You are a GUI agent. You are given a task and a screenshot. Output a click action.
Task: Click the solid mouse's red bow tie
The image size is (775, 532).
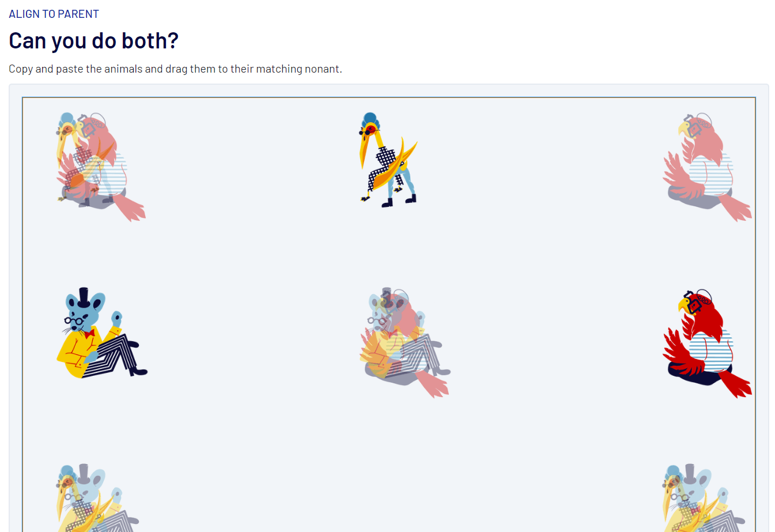click(89, 333)
